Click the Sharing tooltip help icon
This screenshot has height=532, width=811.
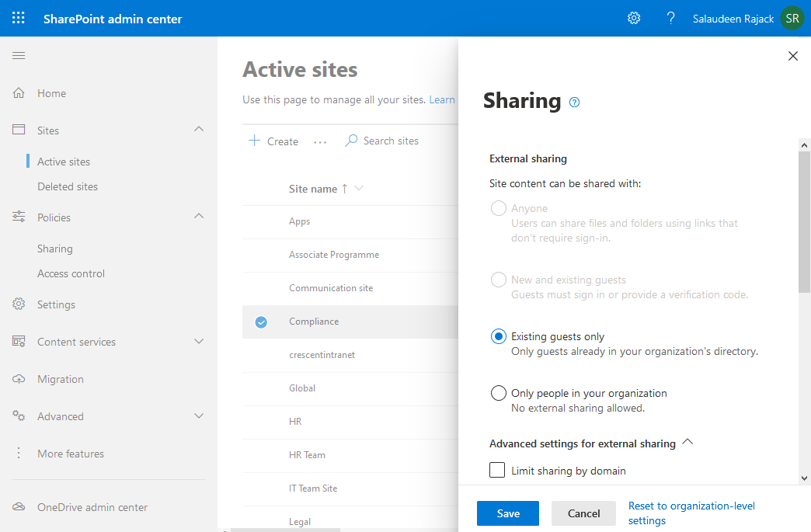(x=574, y=102)
